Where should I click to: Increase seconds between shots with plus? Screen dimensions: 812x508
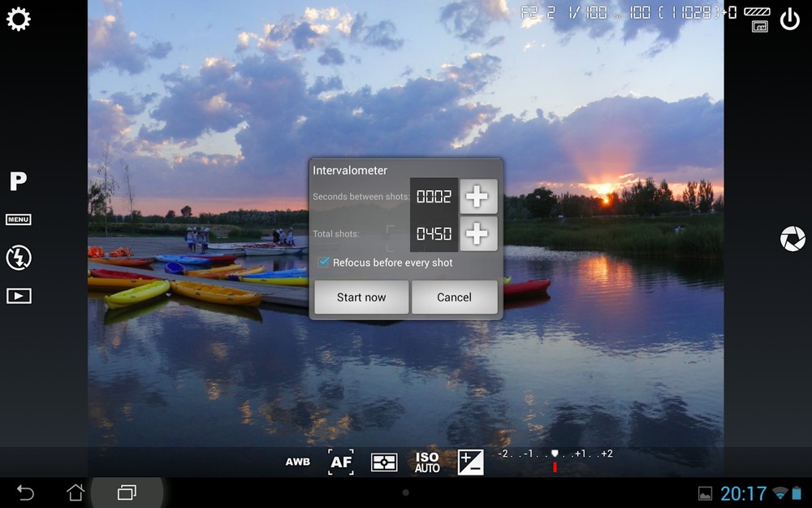tap(478, 197)
